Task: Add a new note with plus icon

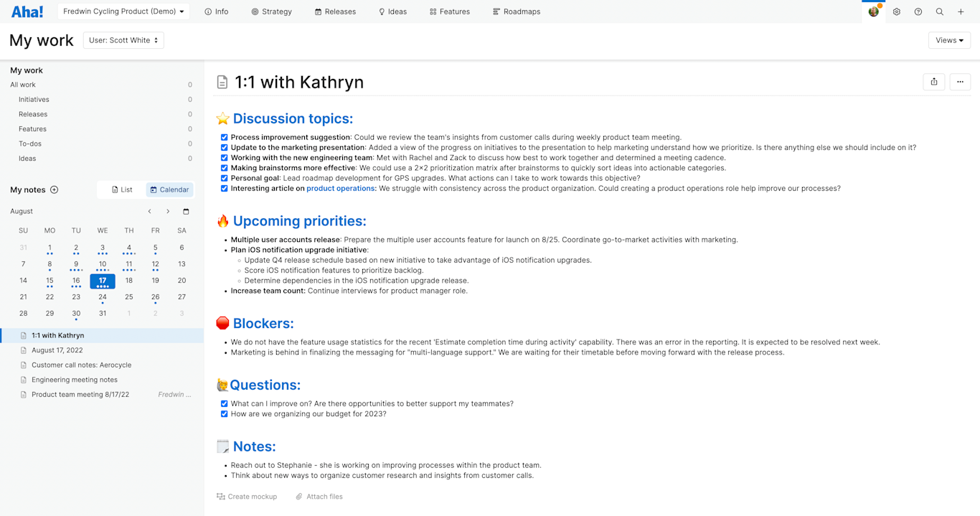Action: [x=54, y=189]
